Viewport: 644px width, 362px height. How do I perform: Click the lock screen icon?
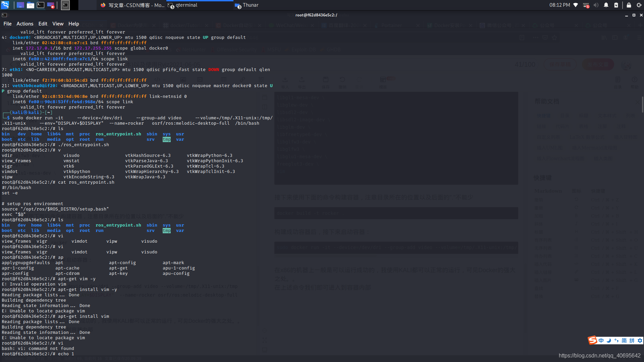[629, 5]
